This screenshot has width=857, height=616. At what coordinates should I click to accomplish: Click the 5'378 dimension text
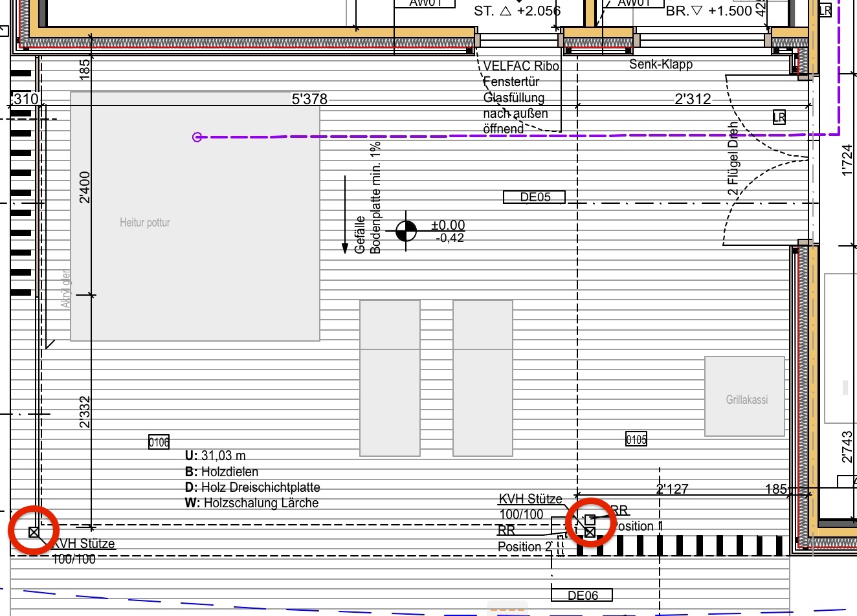309,99
